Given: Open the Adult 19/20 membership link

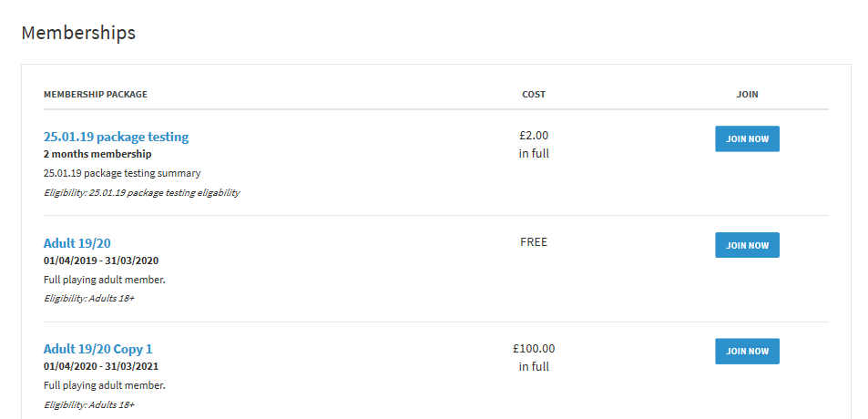Looking at the screenshot, I should pos(77,243).
